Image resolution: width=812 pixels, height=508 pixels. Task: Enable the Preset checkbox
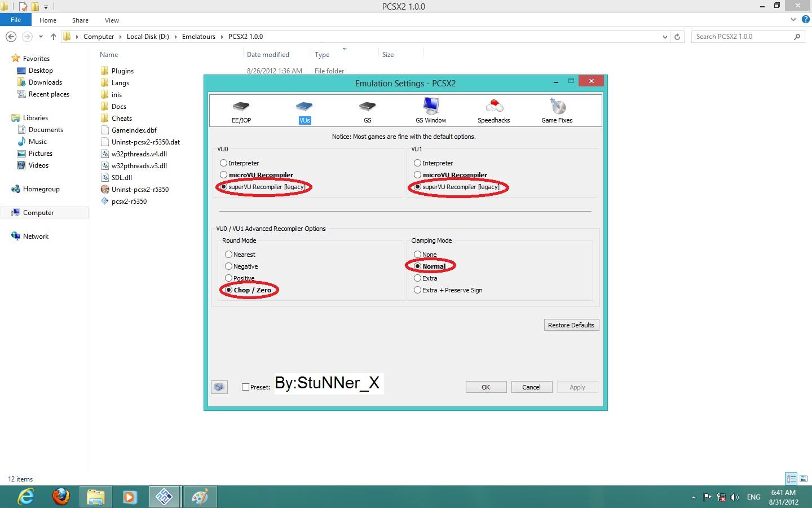tap(245, 387)
